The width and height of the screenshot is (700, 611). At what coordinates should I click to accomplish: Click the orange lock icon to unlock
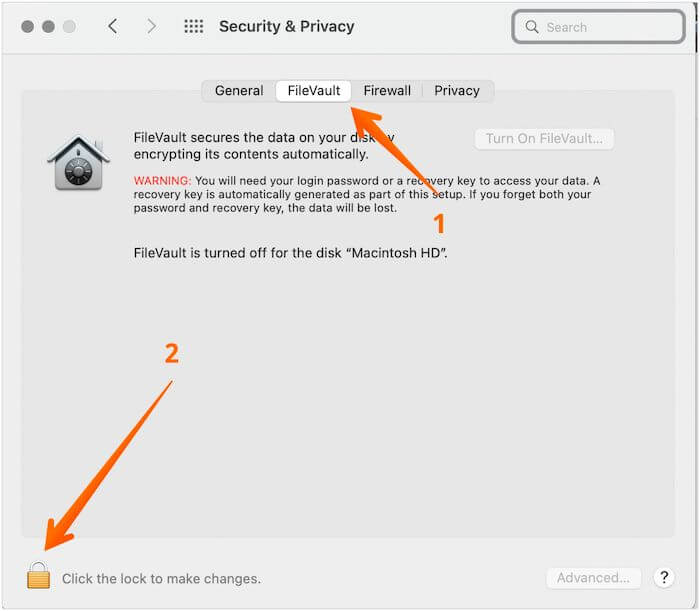(x=38, y=575)
